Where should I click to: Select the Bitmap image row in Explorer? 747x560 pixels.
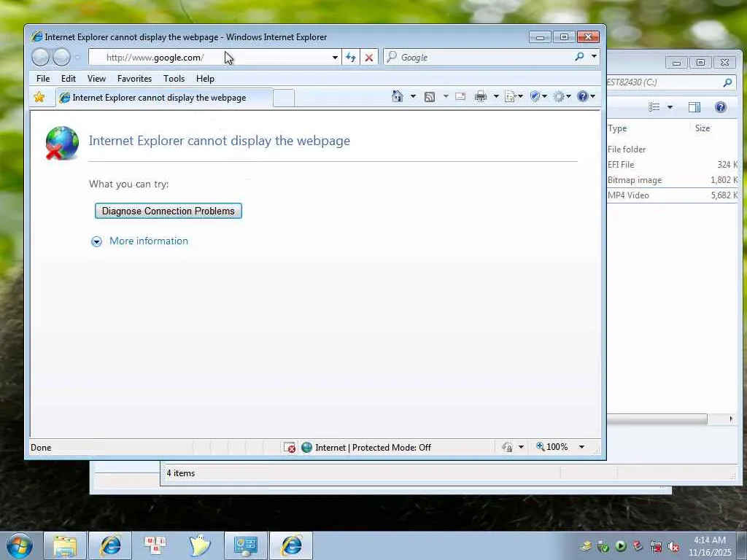tap(672, 180)
